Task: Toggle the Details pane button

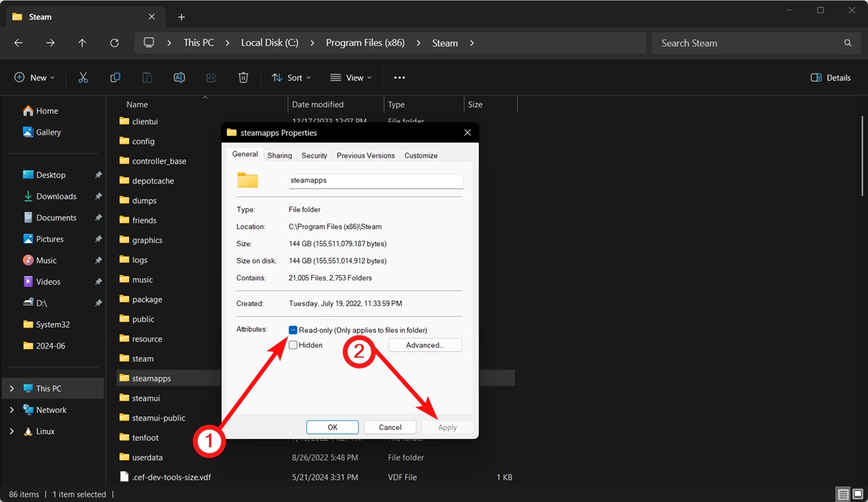Action: pyautogui.click(x=831, y=78)
